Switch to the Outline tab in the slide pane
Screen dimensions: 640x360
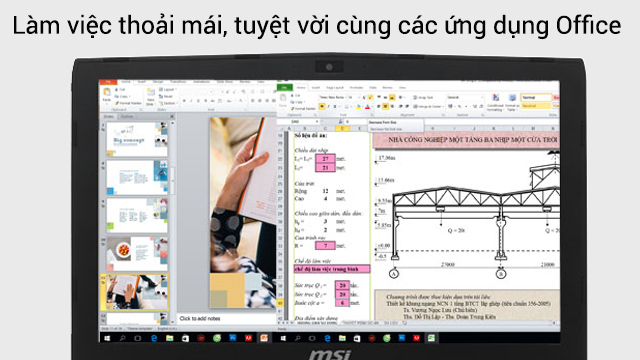[127, 117]
